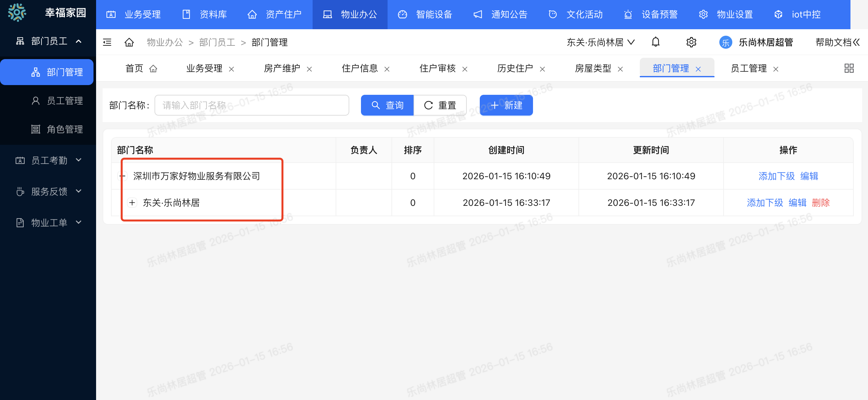Click the 乐 user avatar circle
The height and width of the screenshot is (400, 868).
[x=725, y=43]
